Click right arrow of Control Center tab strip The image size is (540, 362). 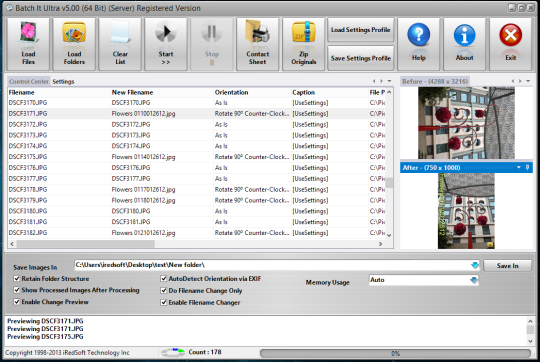[x=381, y=81]
